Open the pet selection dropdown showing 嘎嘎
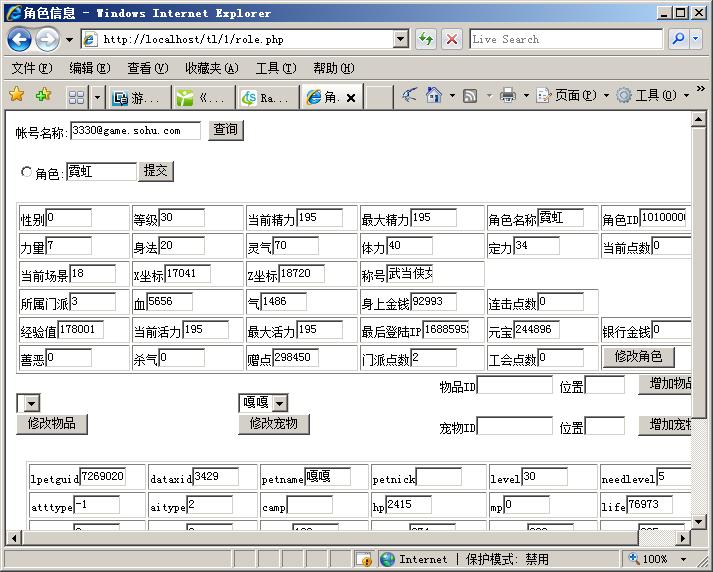 tap(279, 403)
